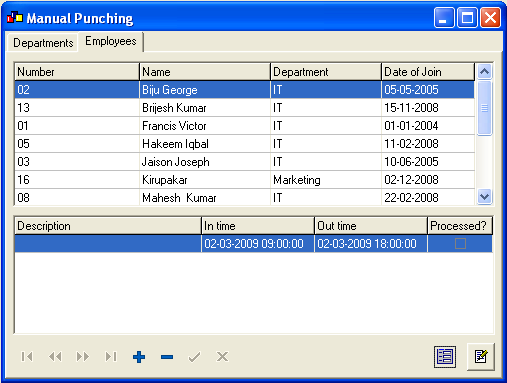
Task: Delete the punch record with minus
Action: [167, 357]
